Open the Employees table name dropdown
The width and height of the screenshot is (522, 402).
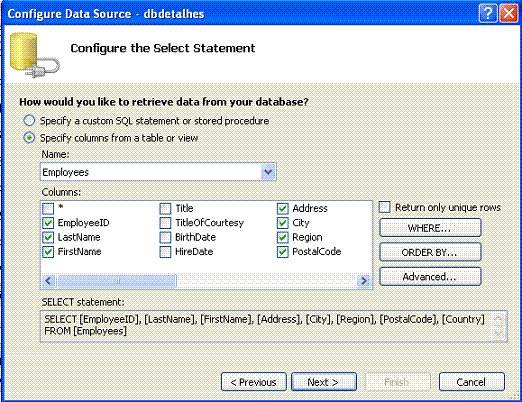[x=268, y=172]
